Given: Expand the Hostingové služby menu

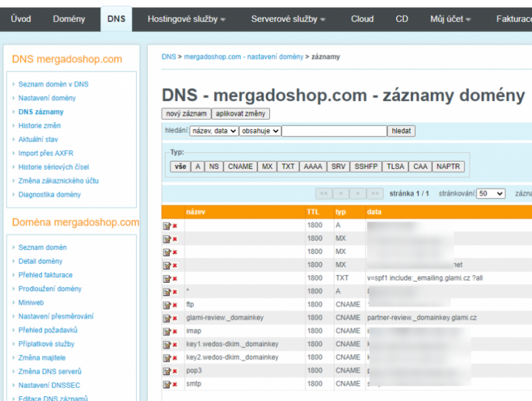Looking at the screenshot, I should pyautogui.click(x=186, y=19).
